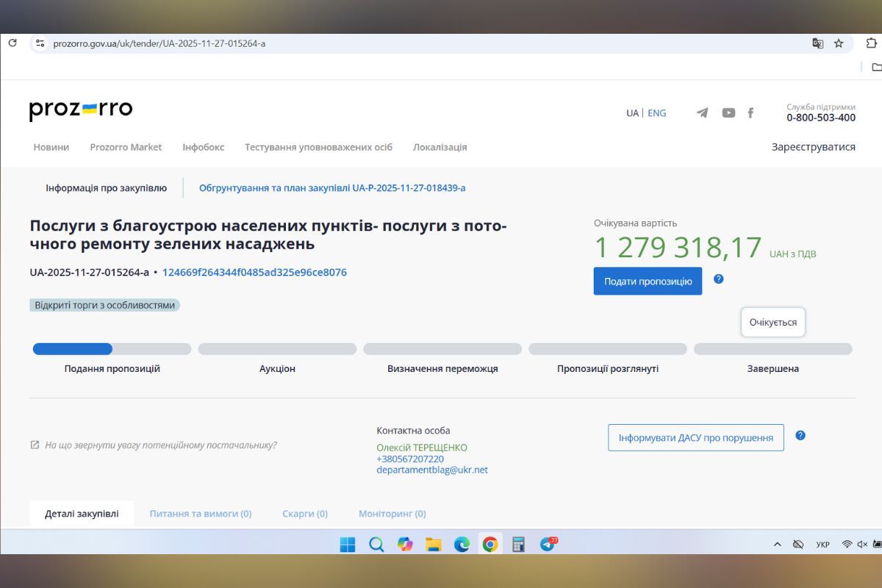882x588 pixels.
Task: Open Prozorro's Telegram channel icon
Action: tap(702, 113)
